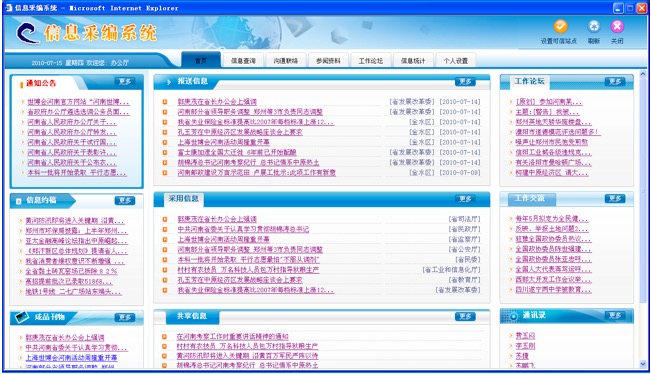Open 孔玉芳在中原经济区 link in 采用信息
This screenshot has width=651, height=374.
(240, 280)
